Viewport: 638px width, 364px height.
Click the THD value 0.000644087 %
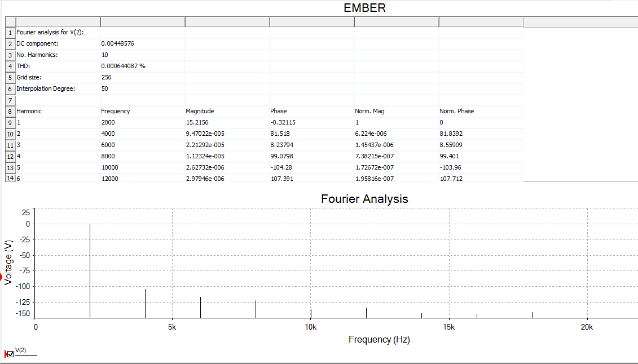click(143, 66)
